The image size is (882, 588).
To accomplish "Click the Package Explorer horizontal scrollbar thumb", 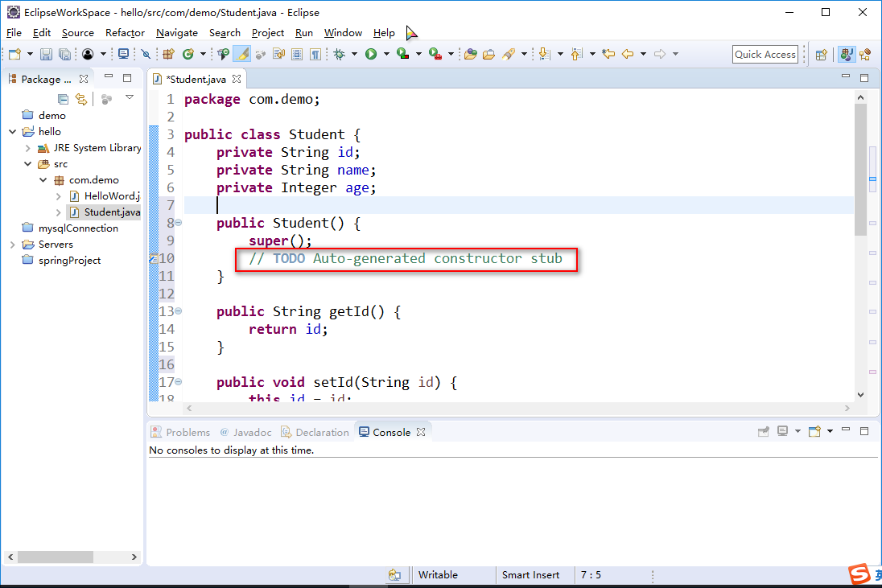I will [x=55, y=557].
